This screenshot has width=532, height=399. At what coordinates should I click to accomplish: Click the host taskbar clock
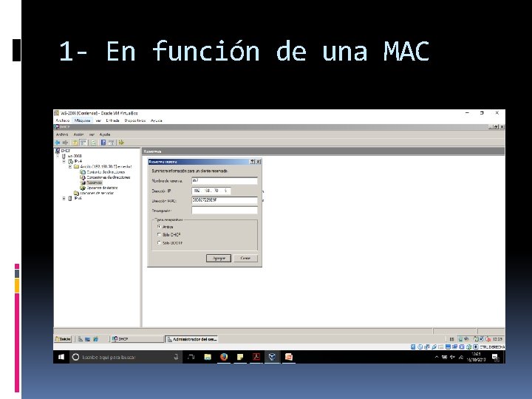[x=476, y=357]
